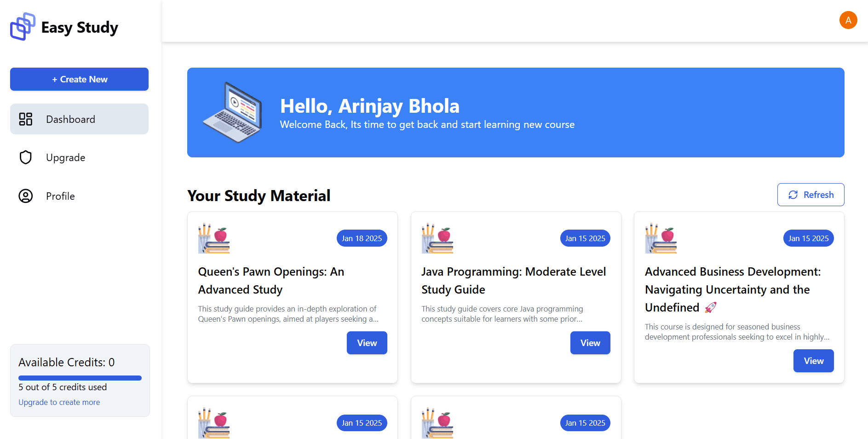The height and width of the screenshot is (439, 868).
Task: Open the user avatar 'A' icon
Action: [848, 20]
